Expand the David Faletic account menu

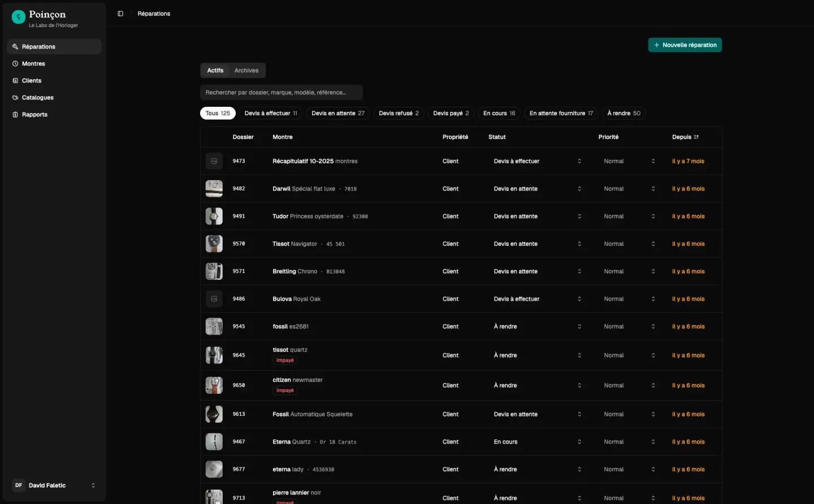coord(54,485)
